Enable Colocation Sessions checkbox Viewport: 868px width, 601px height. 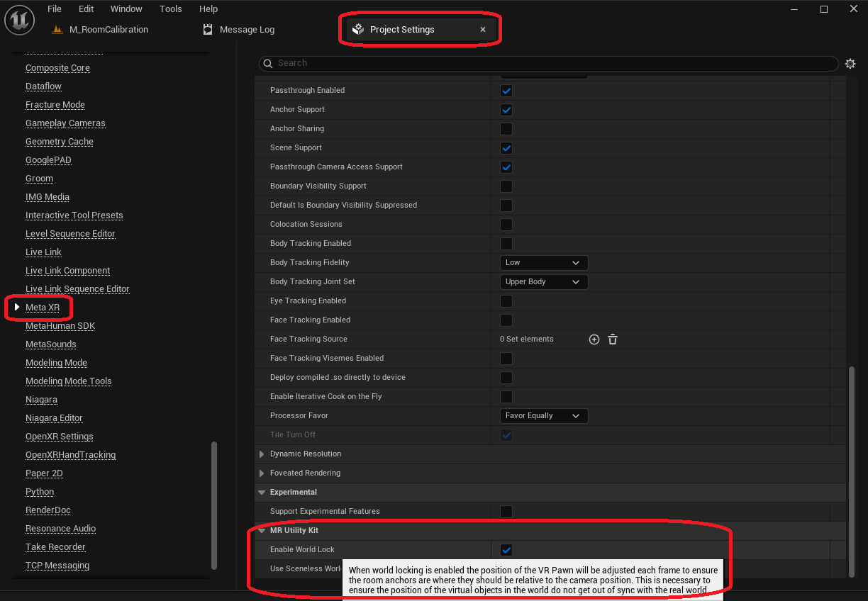click(x=506, y=225)
